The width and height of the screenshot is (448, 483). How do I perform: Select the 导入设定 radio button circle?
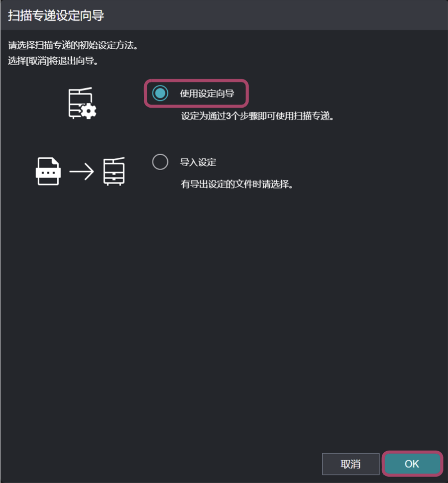[160, 162]
